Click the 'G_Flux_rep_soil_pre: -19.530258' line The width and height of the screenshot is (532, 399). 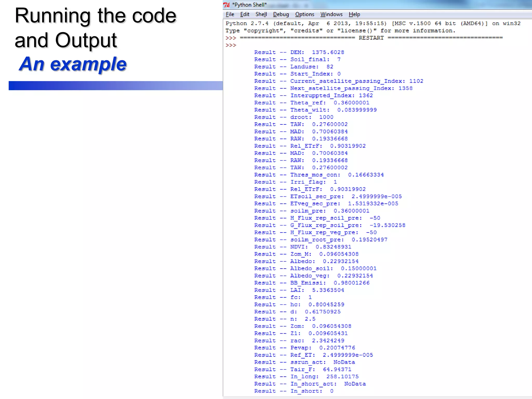click(330, 225)
